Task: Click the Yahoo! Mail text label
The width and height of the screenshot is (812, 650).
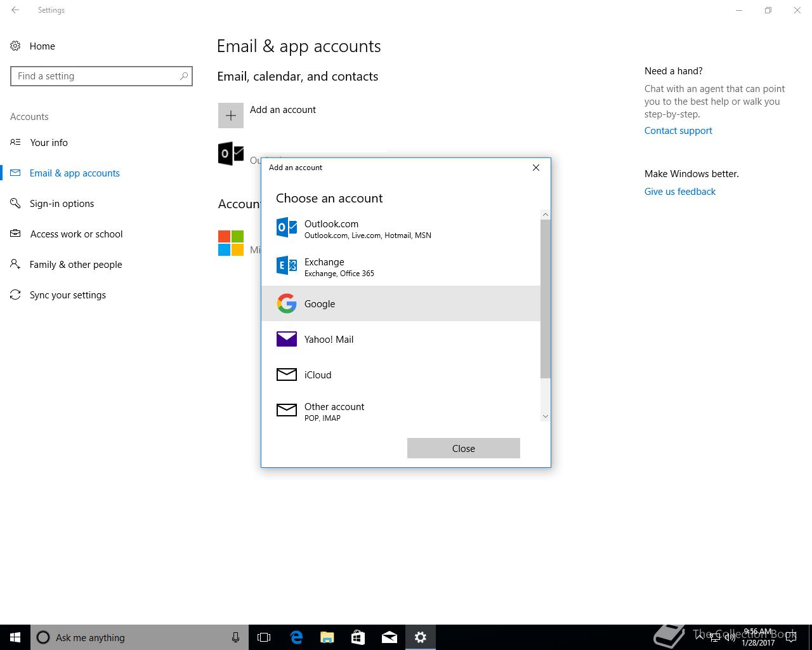Action: click(x=329, y=340)
